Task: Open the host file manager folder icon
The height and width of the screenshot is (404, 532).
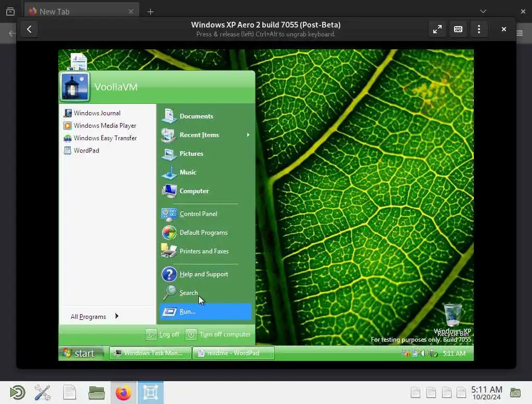Action: (x=96, y=393)
